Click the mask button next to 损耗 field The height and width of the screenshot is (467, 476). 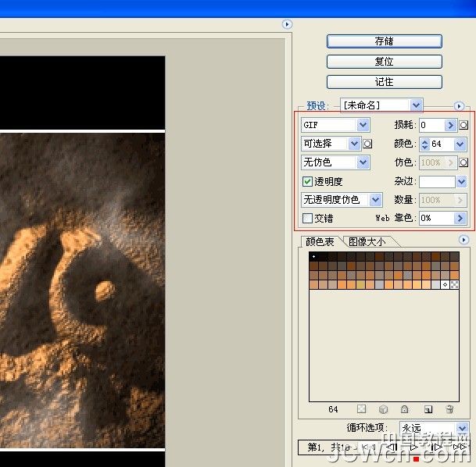tap(463, 125)
